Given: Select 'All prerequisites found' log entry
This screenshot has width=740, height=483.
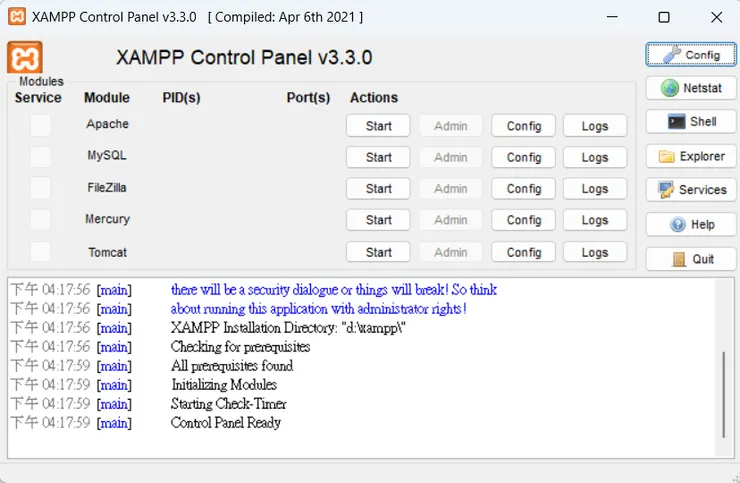Looking at the screenshot, I should pyautogui.click(x=232, y=366).
